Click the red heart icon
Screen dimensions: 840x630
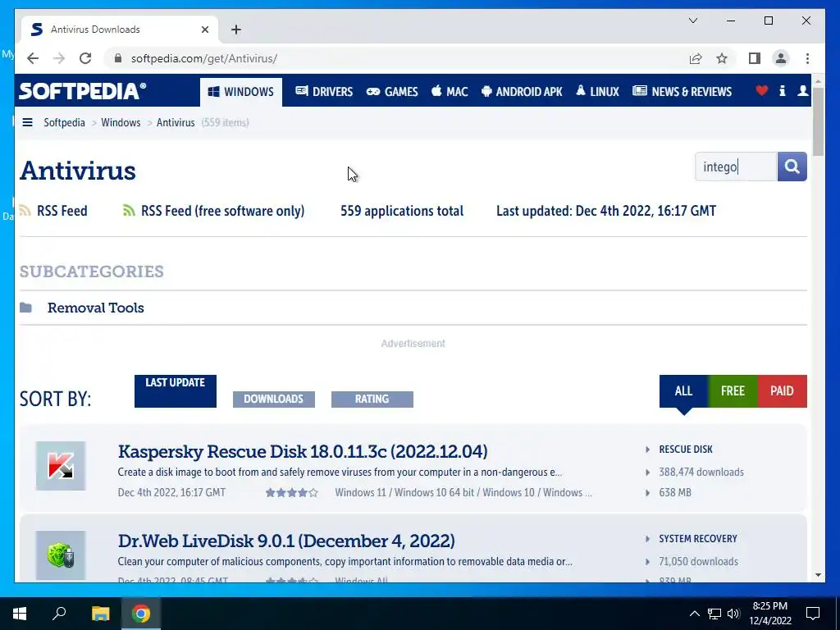pyautogui.click(x=761, y=91)
